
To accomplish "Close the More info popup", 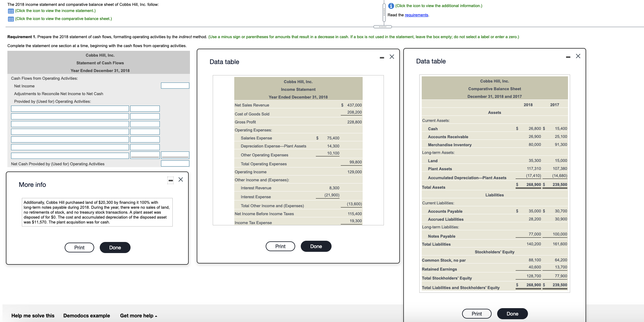I will [181, 179].
